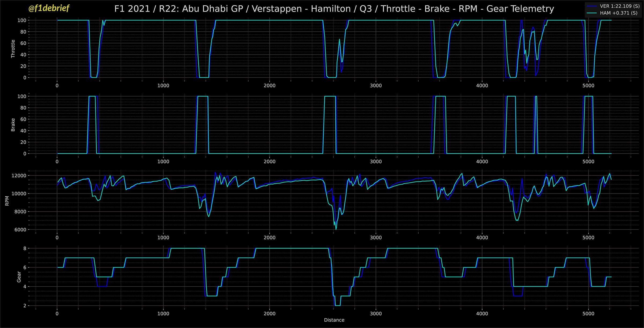Click the 100 tick on the Throttle axis
The height and width of the screenshot is (328, 644).
coord(22,20)
